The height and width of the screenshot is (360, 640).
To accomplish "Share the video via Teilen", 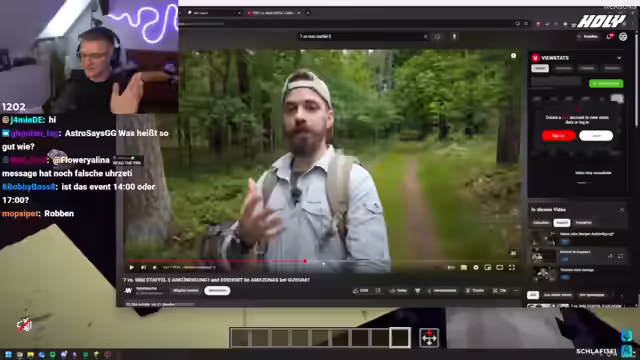I will (x=399, y=291).
